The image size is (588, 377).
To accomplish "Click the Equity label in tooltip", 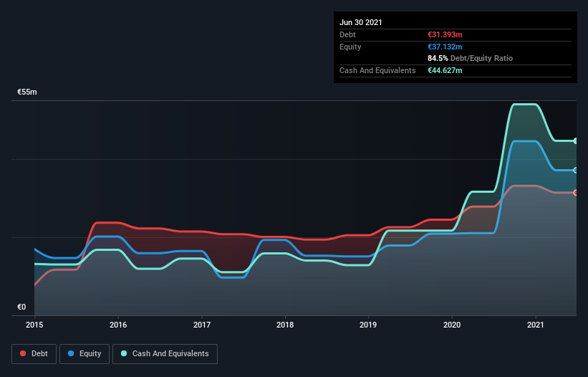I will click(350, 47).
